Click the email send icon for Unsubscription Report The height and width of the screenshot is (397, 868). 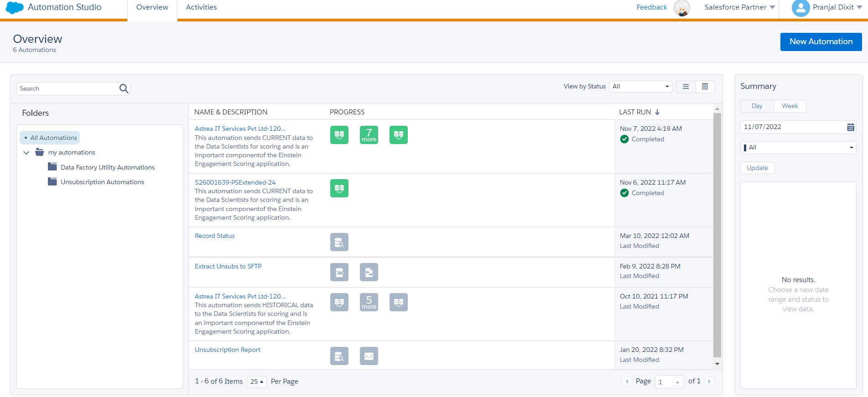[x=369, y=356]
